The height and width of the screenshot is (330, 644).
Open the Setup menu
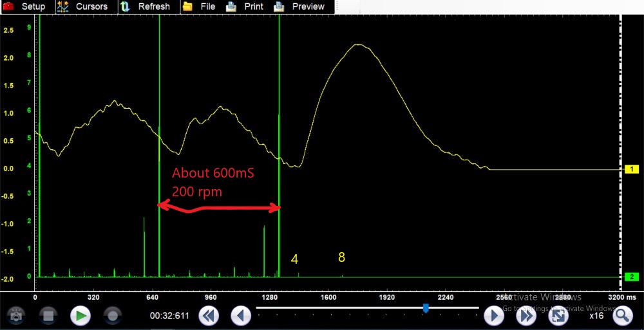click(26, 6)
